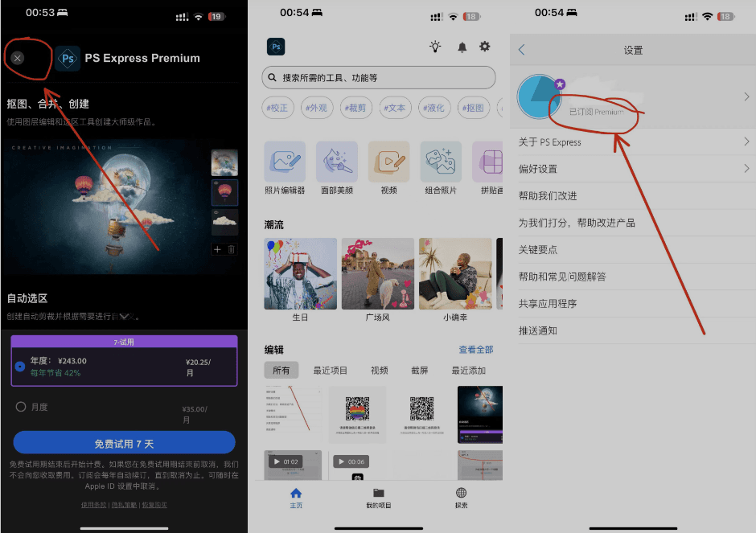Open 共享应用程序
The width and height of the screenshot is (756, 533).
(633, 304)
